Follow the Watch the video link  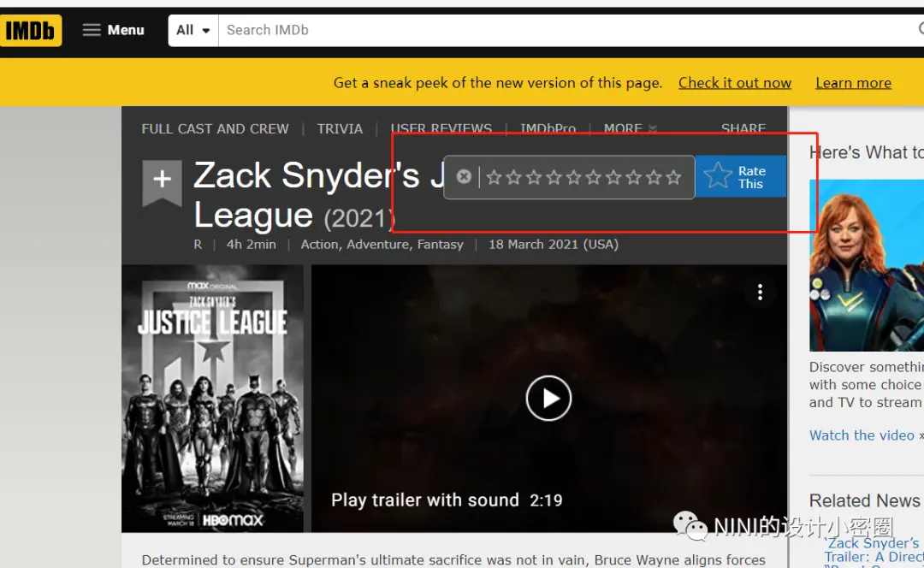(862, 435)
